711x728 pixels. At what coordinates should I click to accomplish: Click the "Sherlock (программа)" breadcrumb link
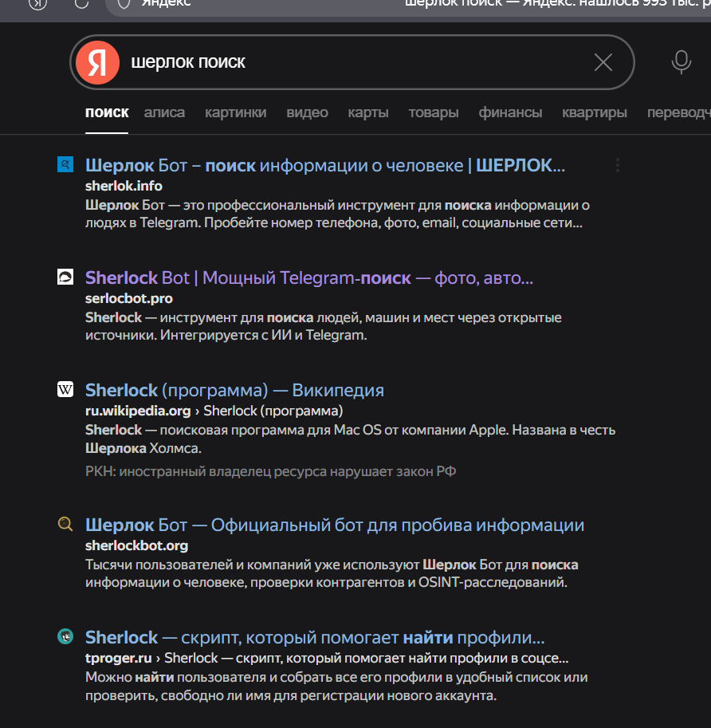click(x=273, y=411)
